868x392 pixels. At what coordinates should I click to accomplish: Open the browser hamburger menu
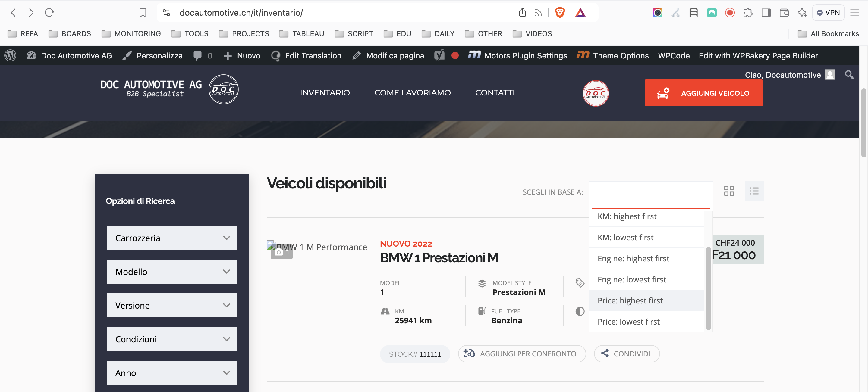pyautogui.click(x=855, y=13)
